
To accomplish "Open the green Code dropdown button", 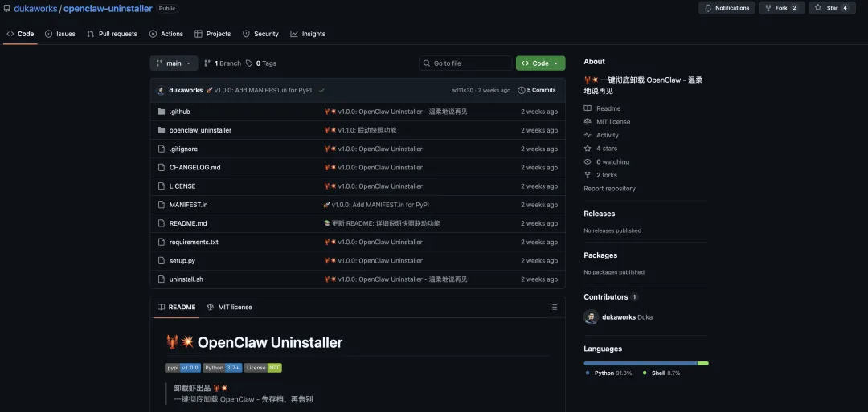I will tap(540, 63).
